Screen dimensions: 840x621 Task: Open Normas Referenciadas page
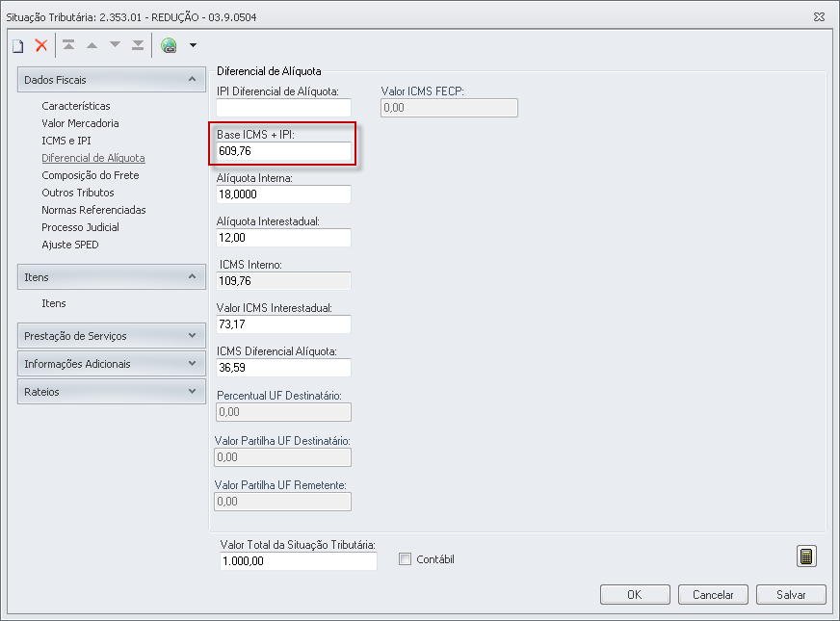point(93,210)
